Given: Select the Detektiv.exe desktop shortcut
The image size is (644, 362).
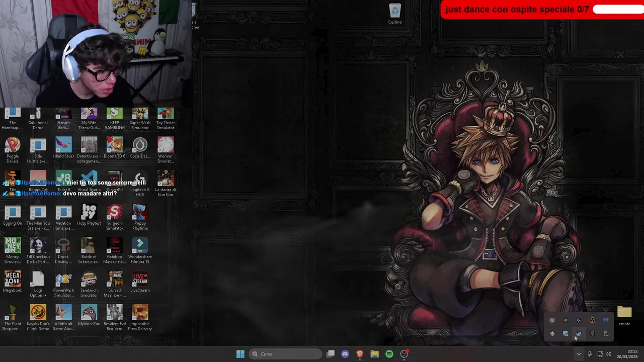Looking at the screenshot, I should point(89,150).
